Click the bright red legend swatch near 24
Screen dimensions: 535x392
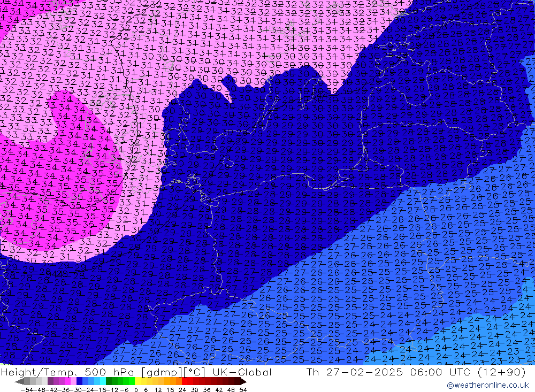(185, 381)
